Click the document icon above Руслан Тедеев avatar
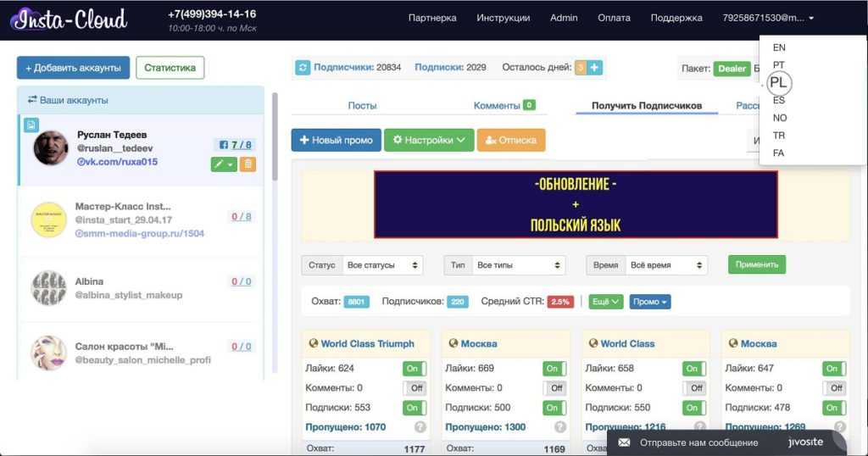The image size is (868, 456). [30, 125]
